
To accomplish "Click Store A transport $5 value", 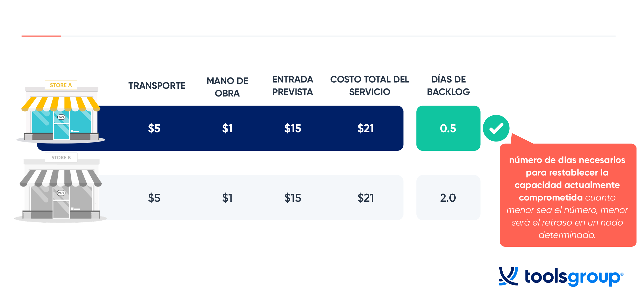I will point(154,128).
